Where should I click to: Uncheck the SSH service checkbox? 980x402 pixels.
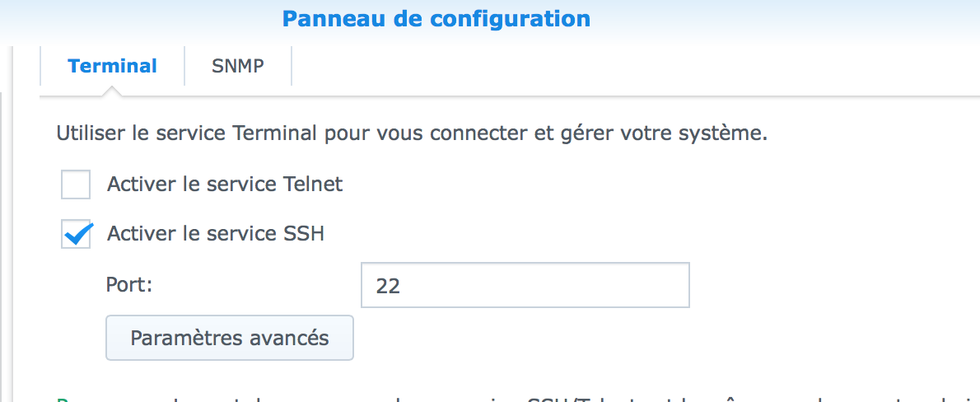(76, 234)
